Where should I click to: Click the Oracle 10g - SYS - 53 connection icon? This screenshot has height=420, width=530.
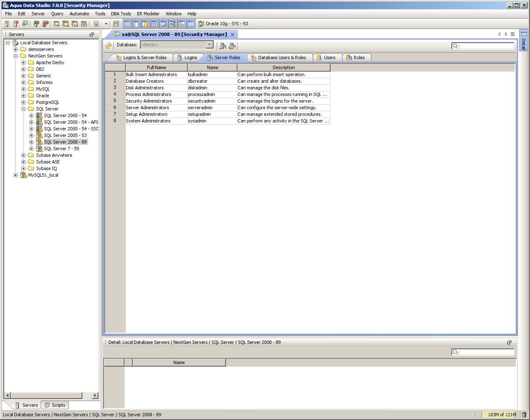(x=201, y=24)
